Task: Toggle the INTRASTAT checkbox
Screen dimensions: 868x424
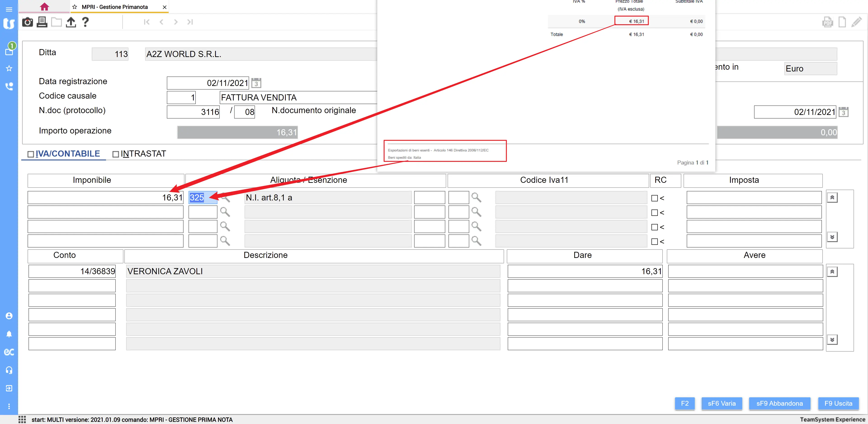Action: click(x=116, y=154)
